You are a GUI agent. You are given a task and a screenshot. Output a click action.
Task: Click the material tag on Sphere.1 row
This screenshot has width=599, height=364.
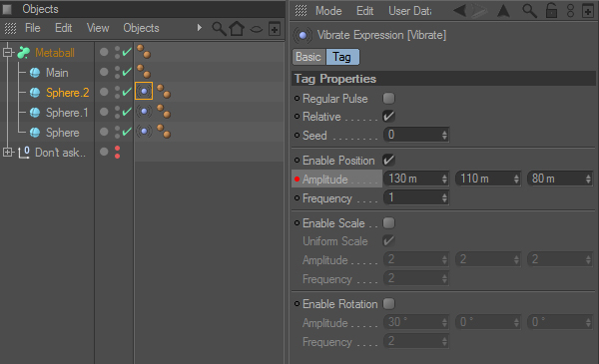[x=164, y=111]
